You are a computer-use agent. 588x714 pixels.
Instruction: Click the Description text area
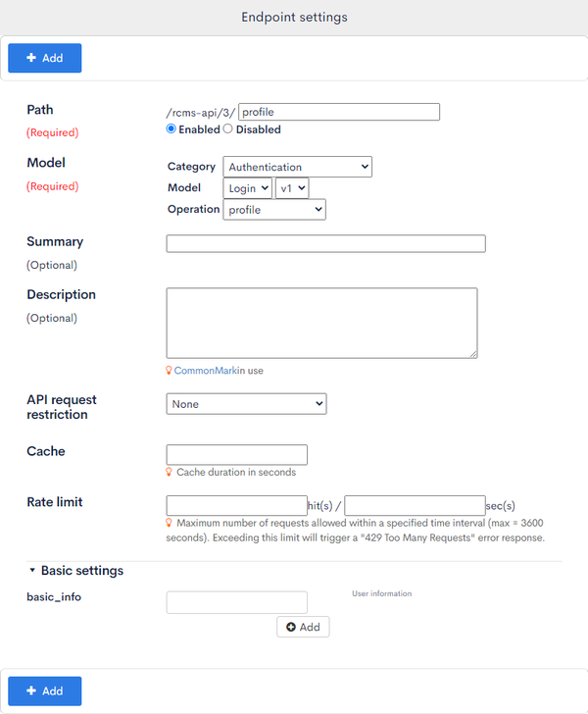point(321,323)
